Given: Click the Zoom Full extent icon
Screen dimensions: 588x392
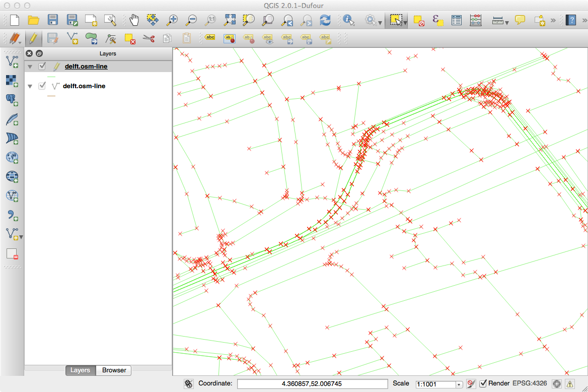Looking at the screenshot, I should (x=230, y=20).
